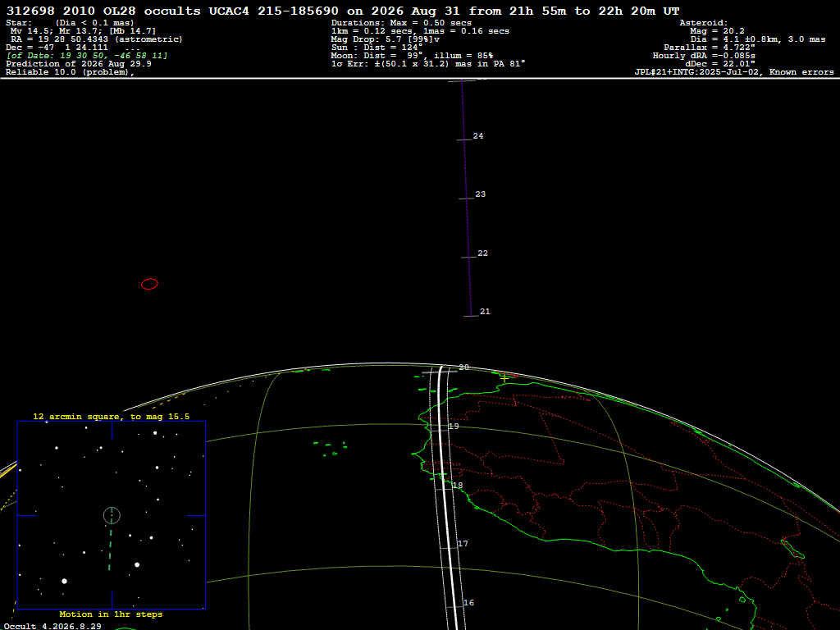The height and width of the screenshot is (630, 840).
Task: Click the 16 marker on the shadow path
Action: (468, 603)
